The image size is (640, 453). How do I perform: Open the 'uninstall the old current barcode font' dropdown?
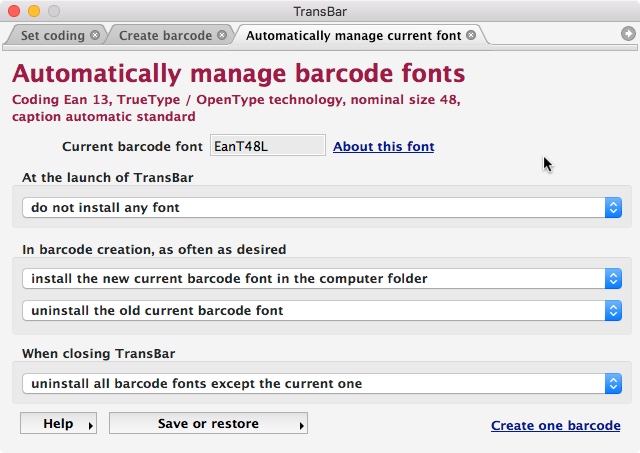322,311
